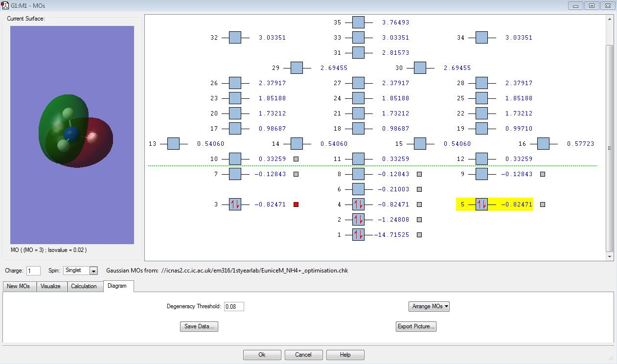Click orbital box of MO 33
Screen dimensions: 617x364
[x=359, y=37]
